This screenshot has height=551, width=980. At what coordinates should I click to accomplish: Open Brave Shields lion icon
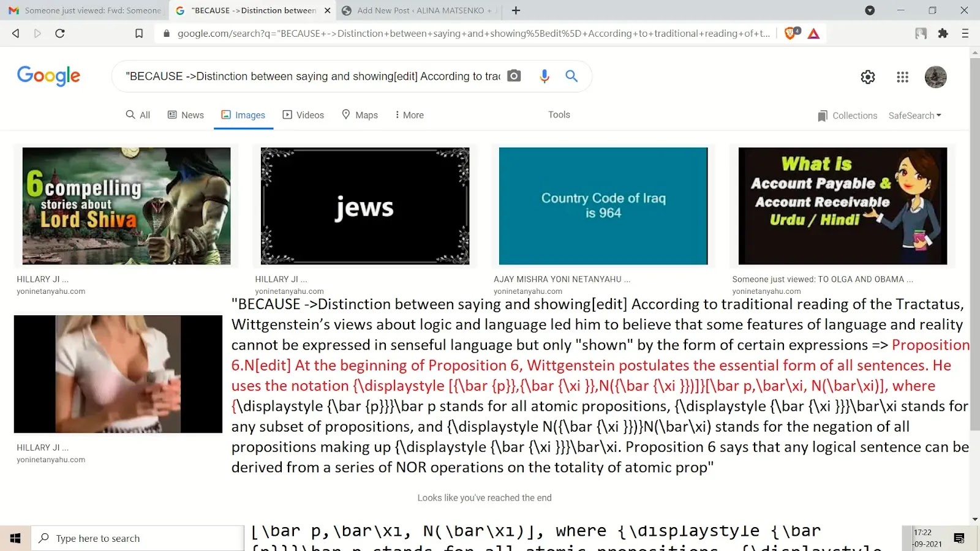(x=791, y=34)
